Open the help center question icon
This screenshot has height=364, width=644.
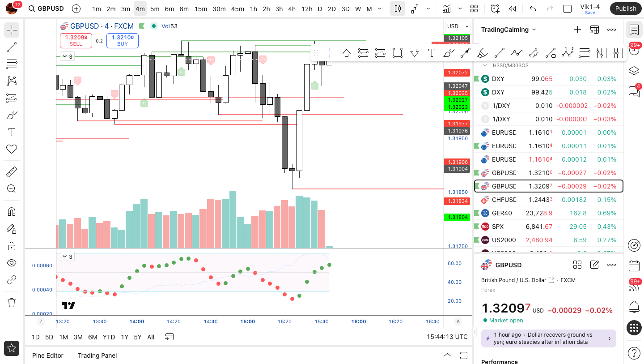point(634,353)
